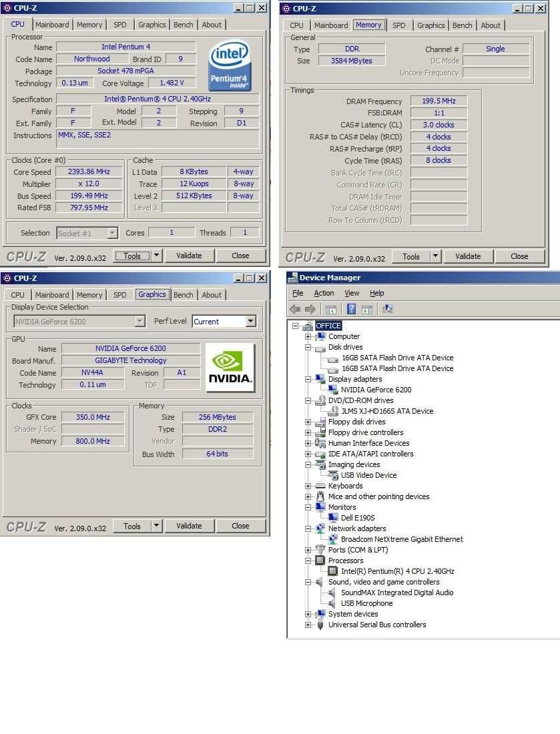560x734 pixels.
Task: Click the Core Speed value 2393.86 MHz
Action: point(89,171)
